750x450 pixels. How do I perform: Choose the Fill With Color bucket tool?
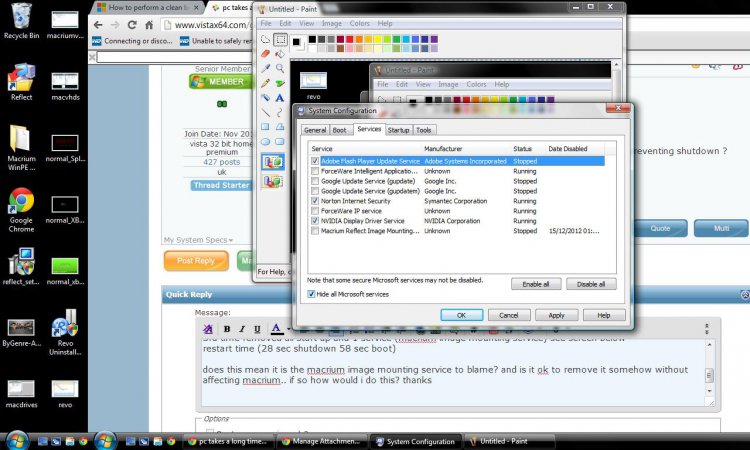(x=280, y=54)
